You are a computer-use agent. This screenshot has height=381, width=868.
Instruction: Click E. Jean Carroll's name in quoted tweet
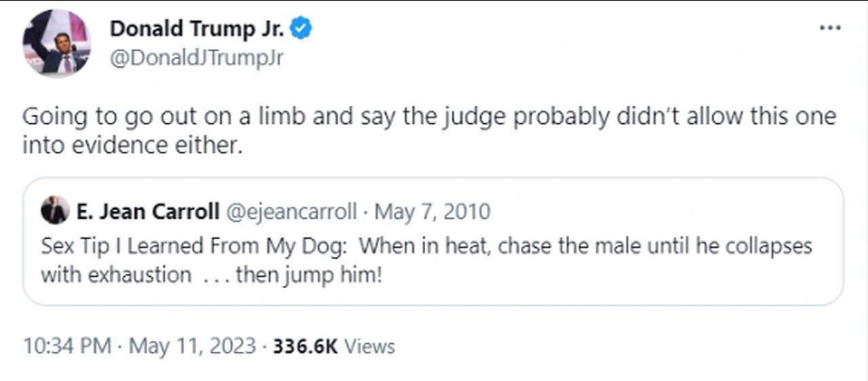pos(148,212)
